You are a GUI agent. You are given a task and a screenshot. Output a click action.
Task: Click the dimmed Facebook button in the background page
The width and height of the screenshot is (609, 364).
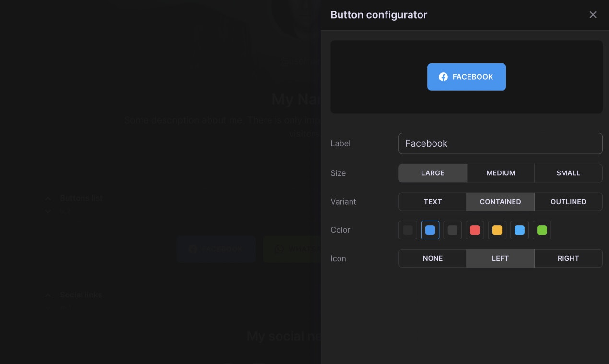[216, 249]
